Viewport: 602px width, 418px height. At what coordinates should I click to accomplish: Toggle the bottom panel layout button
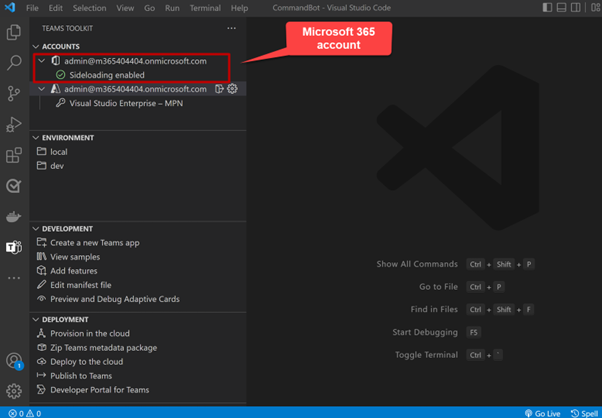[561, 8]
